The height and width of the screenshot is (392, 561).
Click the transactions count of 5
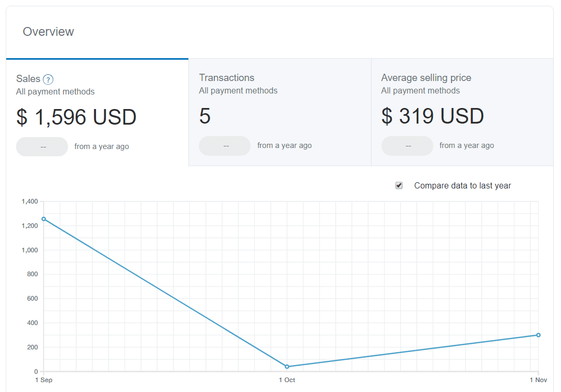205,116
